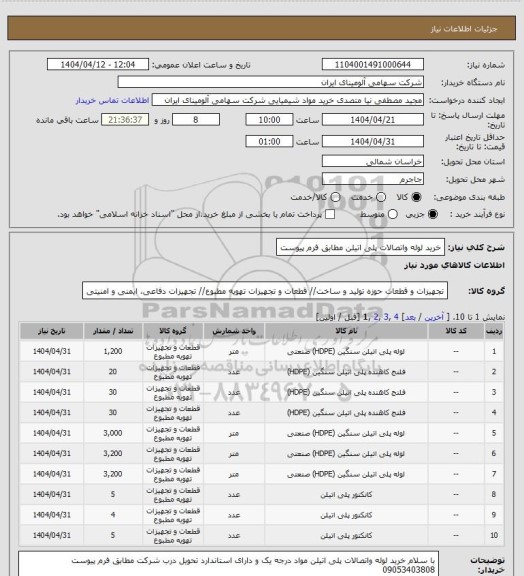The height and width of the screenshot is (576, 524).
Task: Click price validity date 1404/04/31 field
Action: [x=373, y=141]
